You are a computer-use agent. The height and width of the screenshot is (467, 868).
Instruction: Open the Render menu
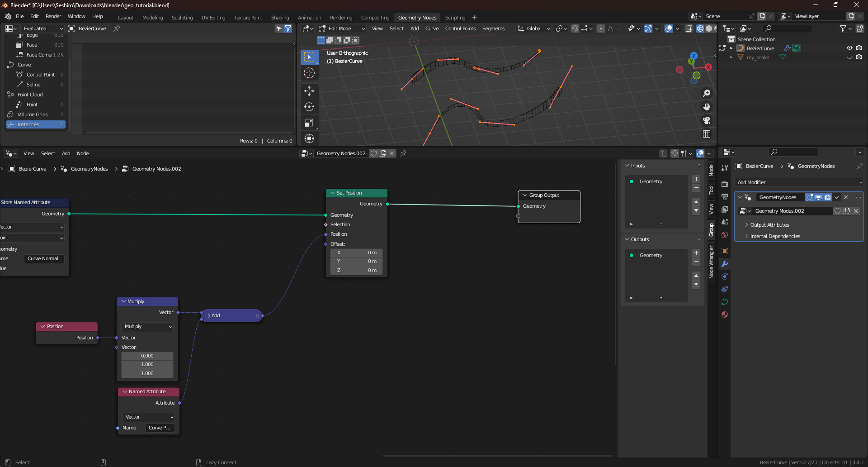click(x=53, y=16)
